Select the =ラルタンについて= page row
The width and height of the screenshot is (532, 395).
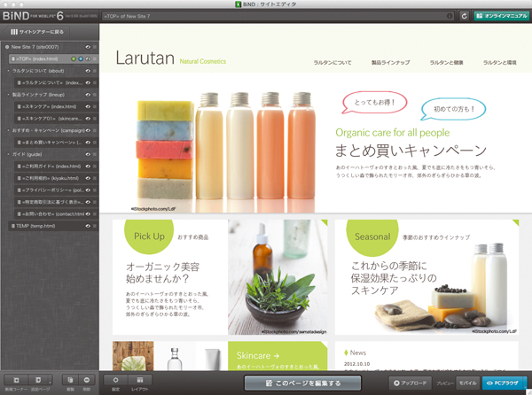(57, 82)
